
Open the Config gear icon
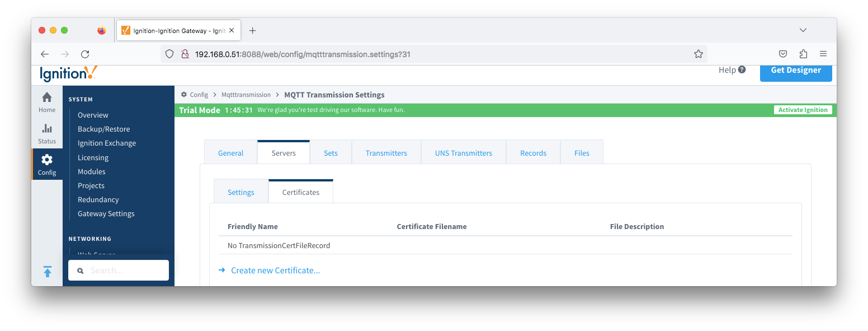tap(47, 160)
